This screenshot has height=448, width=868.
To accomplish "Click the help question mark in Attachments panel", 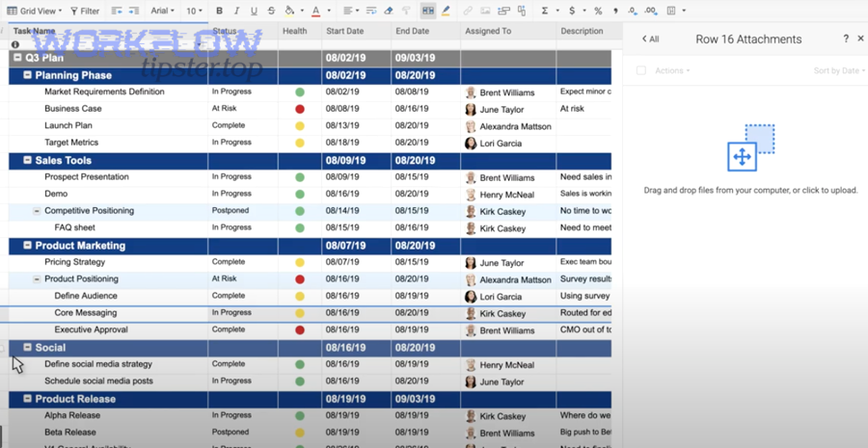I will point(846,39).
